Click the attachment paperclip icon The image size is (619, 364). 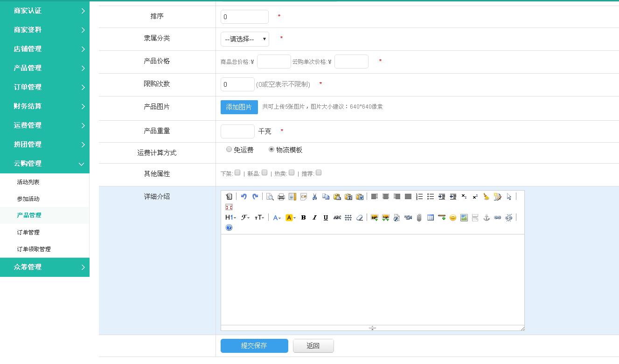coord(419,218)
